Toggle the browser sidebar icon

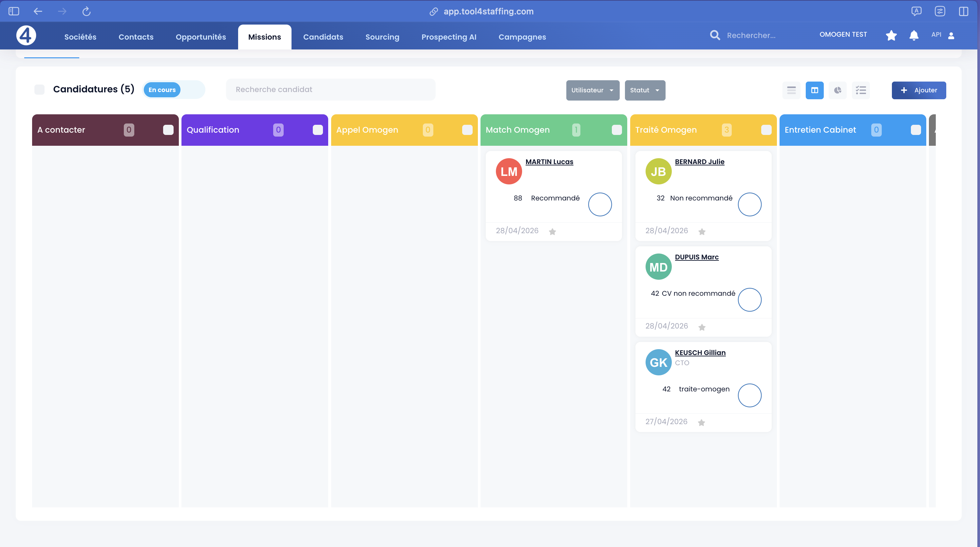(14, 11)
